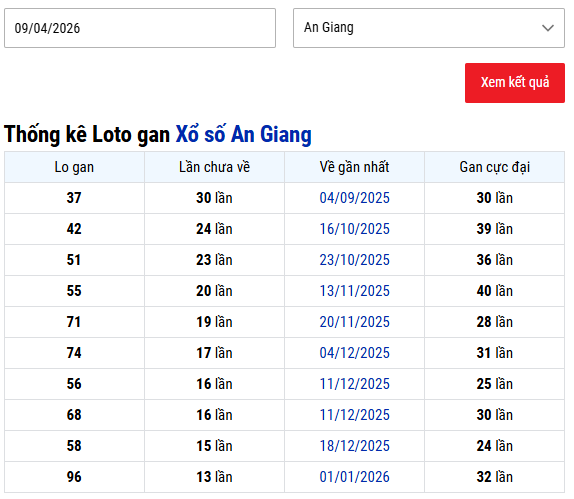Open the 01/01/2026 date link
This screenshot has height=499, width=574.
pyautogui.click(x=354, y=477)
